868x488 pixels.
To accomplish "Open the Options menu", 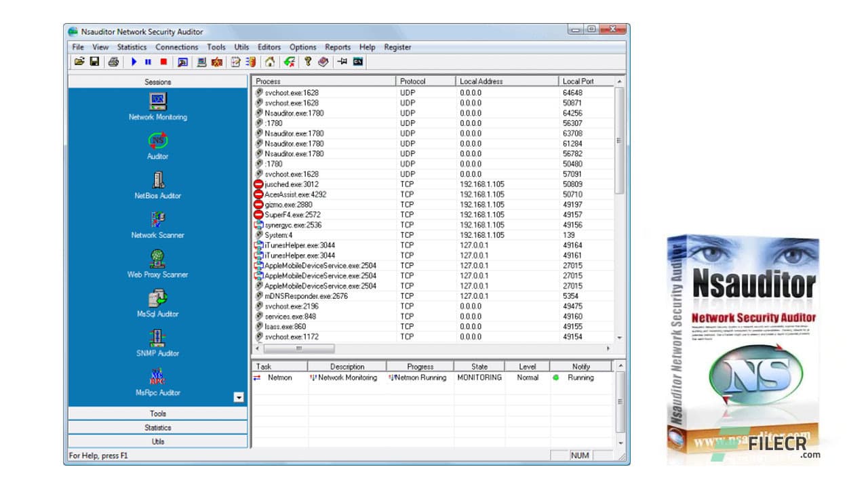I will coord(302,47).
